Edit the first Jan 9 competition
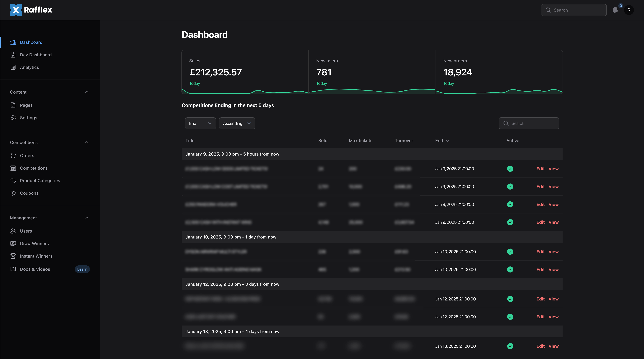The width and height of the screenshot is (644, 359). click(540, 169)
